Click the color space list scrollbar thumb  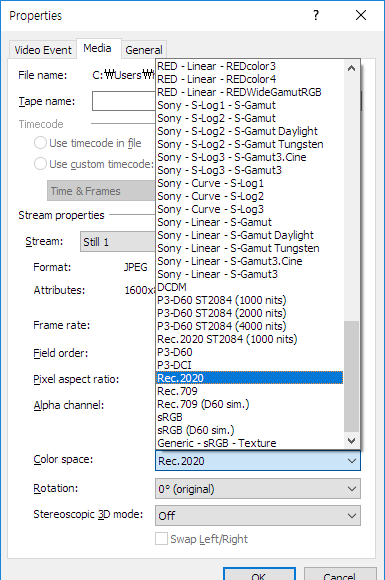pyautogui.click(x=351, y=376)
